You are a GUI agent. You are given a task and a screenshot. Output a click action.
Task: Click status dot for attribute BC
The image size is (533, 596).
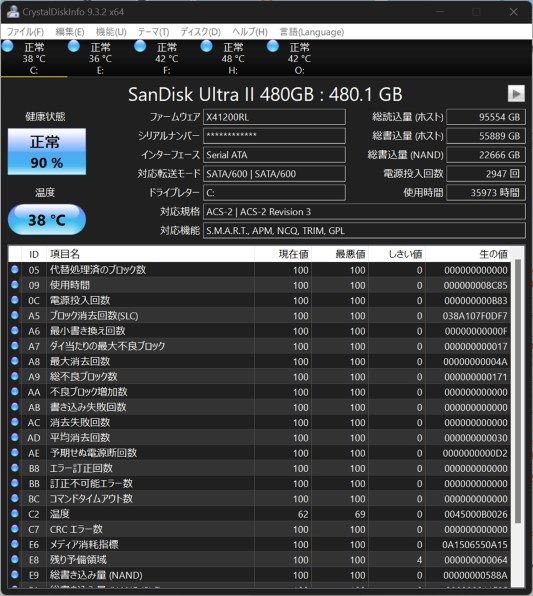point(15,498)
